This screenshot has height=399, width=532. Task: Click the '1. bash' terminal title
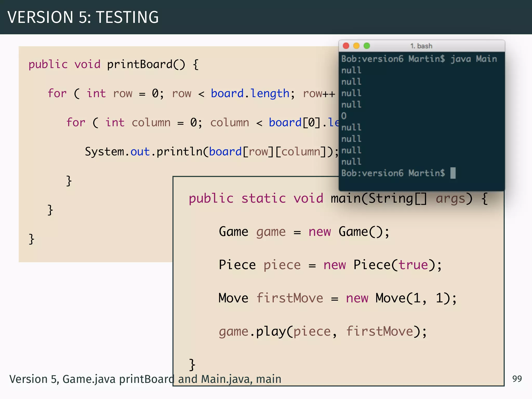click(421, 46)
